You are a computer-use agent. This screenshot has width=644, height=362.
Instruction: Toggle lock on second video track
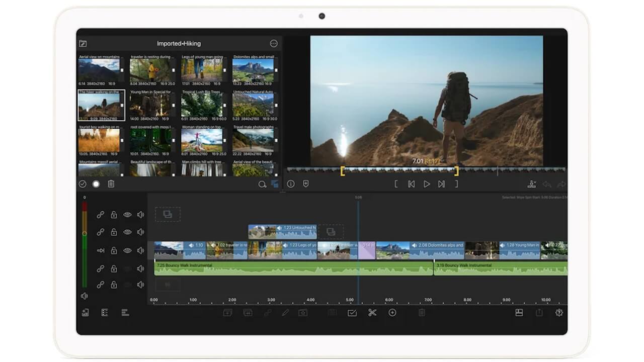pos(114,232)
